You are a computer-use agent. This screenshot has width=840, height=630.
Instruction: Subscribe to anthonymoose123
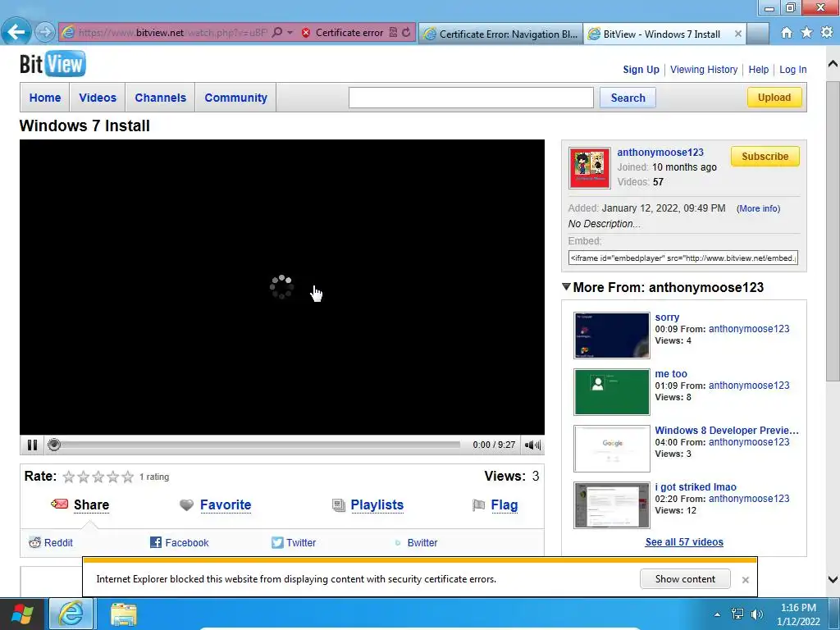click(x=765, y=157)
